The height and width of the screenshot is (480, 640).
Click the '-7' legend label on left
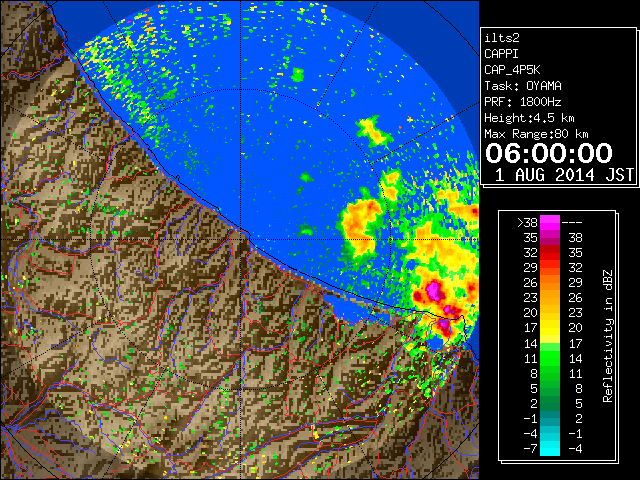point(530,449)
